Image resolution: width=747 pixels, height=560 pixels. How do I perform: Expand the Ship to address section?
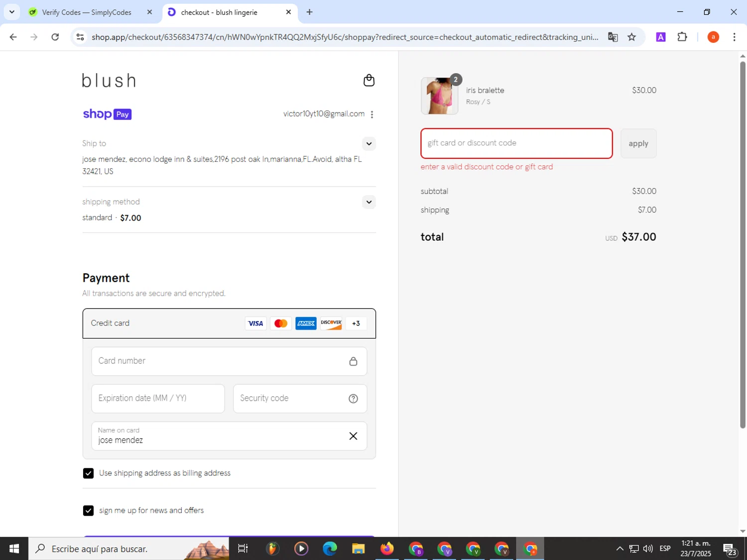click(369, 144)
